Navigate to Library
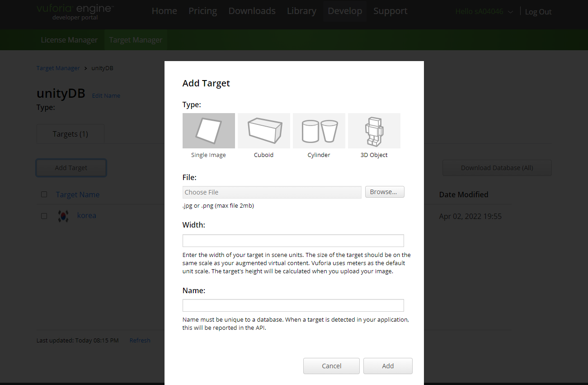The image size is (588, 385). 301,11
